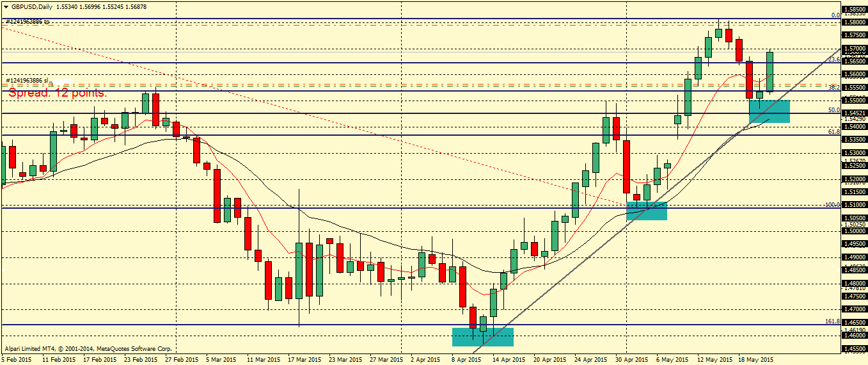Image resolution: width=868 pixels, height=365 pixels.
Task: Click the 1.4900 price scale label
Action: click(853, 257)
